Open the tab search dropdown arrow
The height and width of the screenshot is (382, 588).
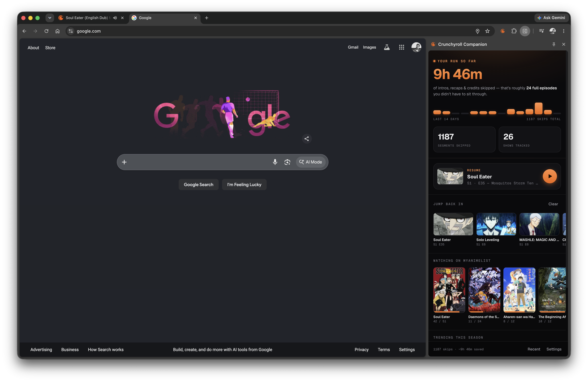[x=50, y=18]
